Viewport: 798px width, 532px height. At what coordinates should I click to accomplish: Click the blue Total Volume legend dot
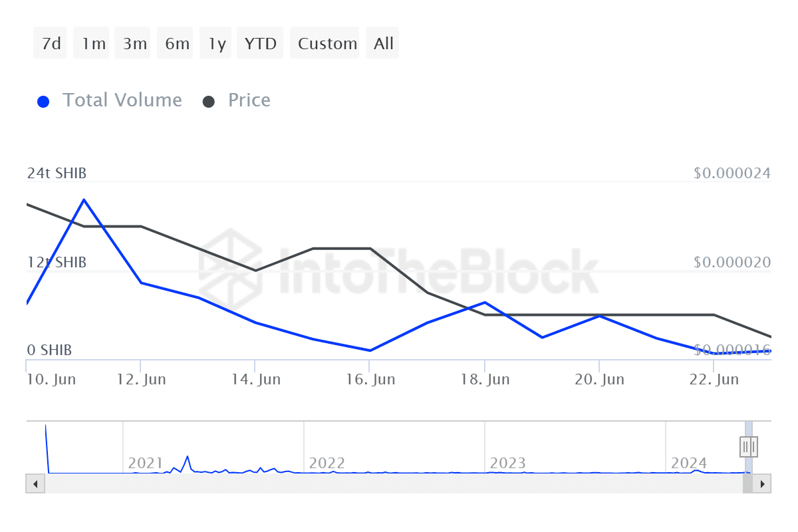pyautogui.click(x=43, y=102)
